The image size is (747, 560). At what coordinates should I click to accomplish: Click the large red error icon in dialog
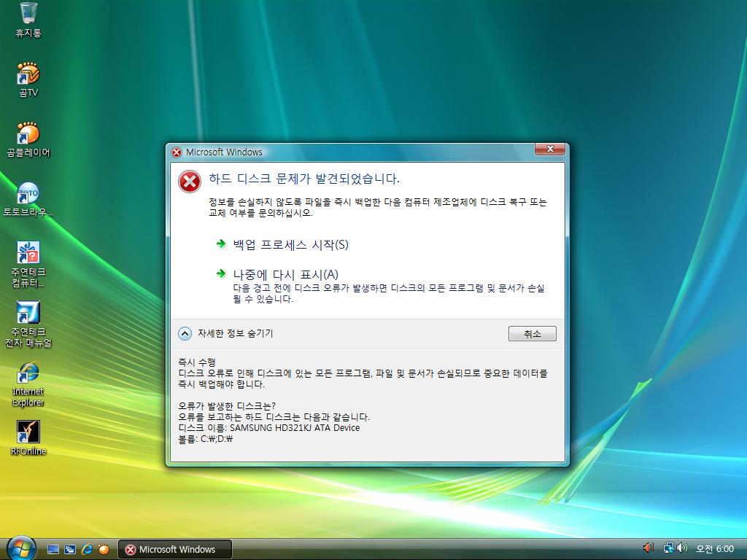[x=190, y=182]
